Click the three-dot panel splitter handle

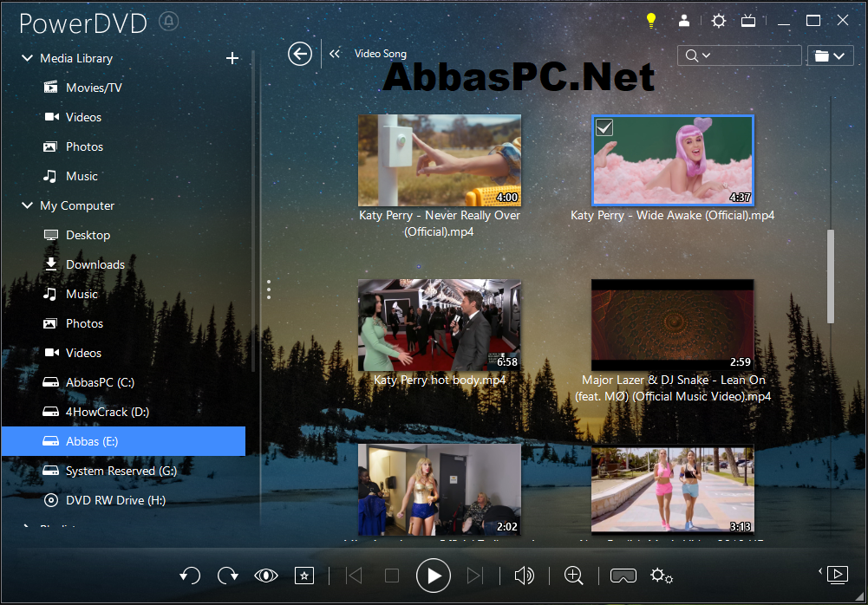[x=269, y=289]
